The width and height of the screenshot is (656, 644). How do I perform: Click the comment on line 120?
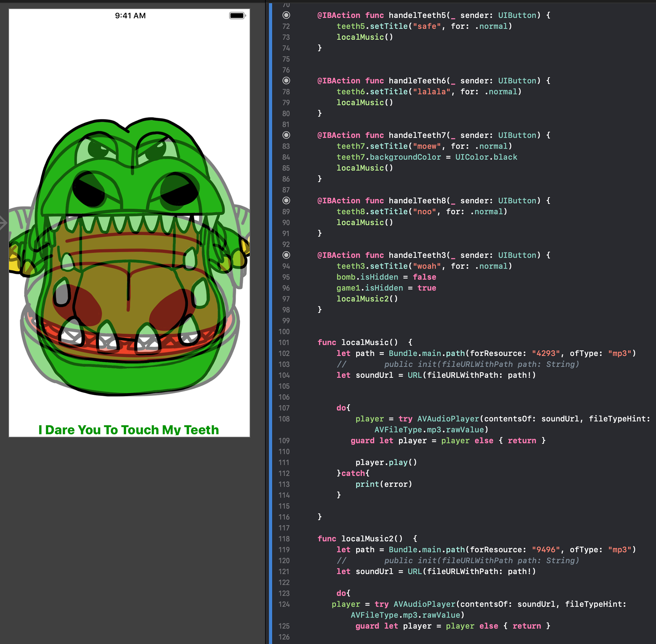(x=458, y=561)
